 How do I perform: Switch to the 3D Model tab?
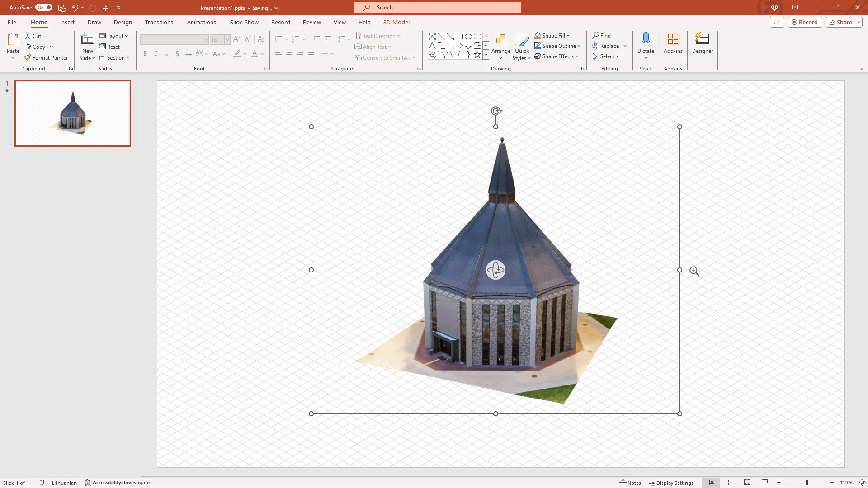pyautogui.click(x=396, y=22)
